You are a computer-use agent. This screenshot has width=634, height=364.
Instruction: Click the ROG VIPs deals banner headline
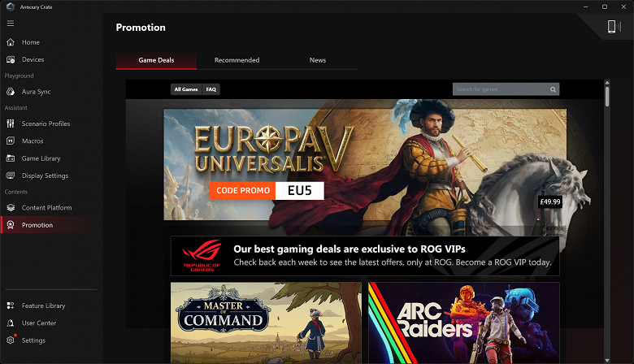350,249
